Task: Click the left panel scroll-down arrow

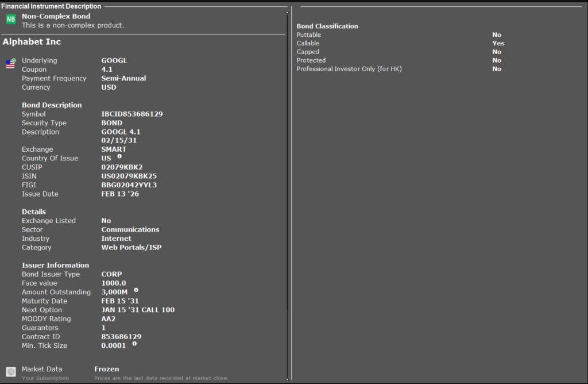Action: tap(287, 379)
